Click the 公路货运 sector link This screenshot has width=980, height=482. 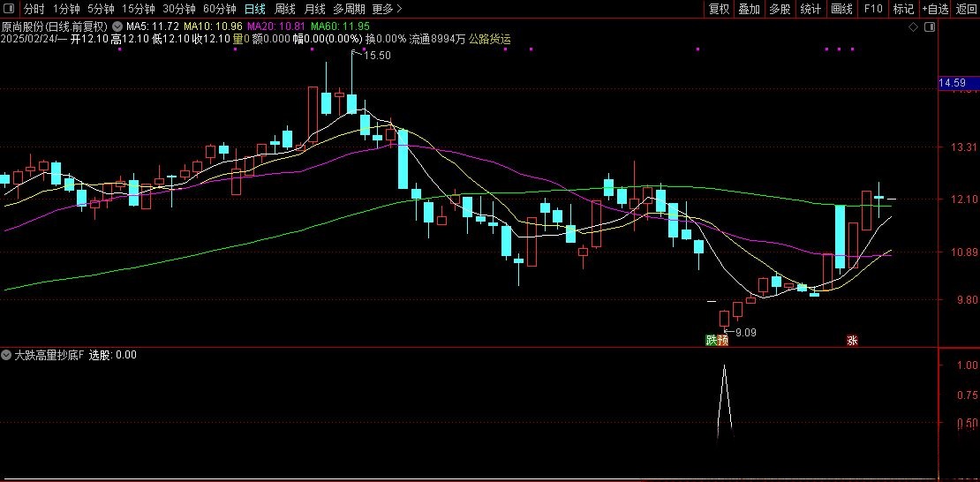pos(489,39)
